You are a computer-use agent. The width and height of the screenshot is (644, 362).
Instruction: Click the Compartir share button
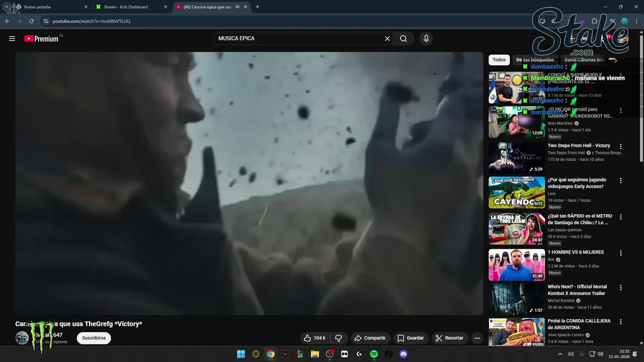click(370, 338)
